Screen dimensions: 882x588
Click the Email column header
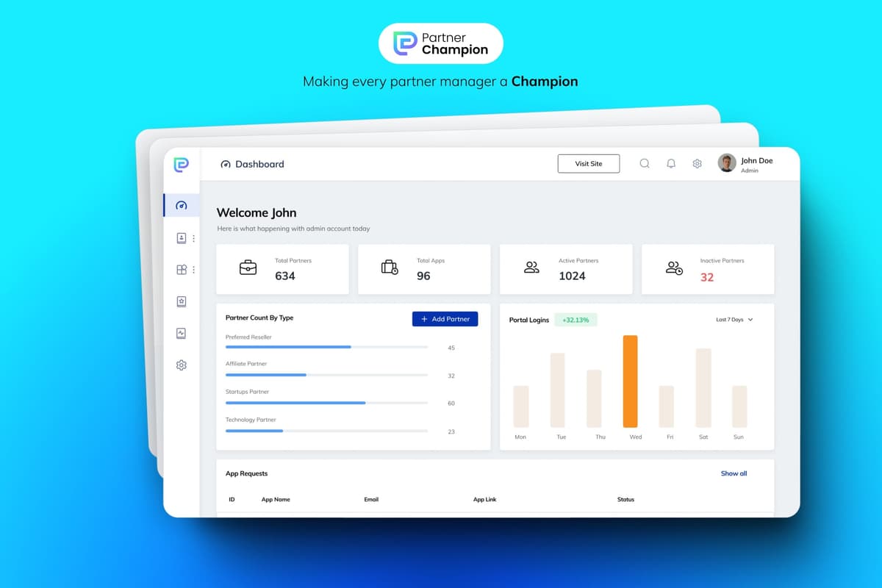(x=371, y=500)
